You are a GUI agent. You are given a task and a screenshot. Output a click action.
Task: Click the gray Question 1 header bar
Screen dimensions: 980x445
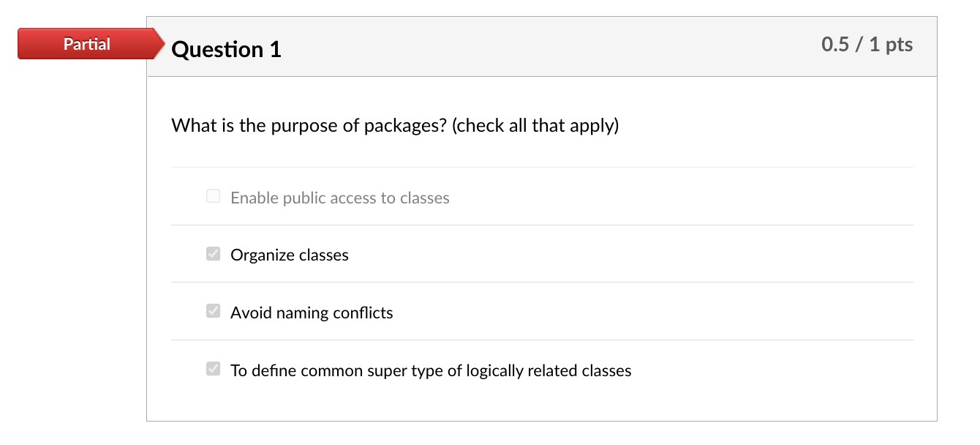(541, 46)
